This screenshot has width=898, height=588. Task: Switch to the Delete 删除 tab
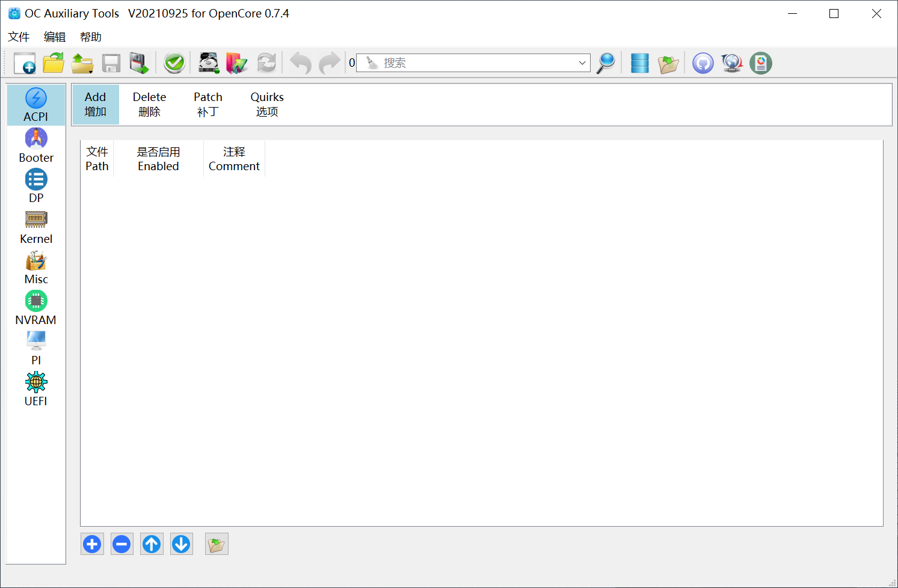click(x=150, y=104)
